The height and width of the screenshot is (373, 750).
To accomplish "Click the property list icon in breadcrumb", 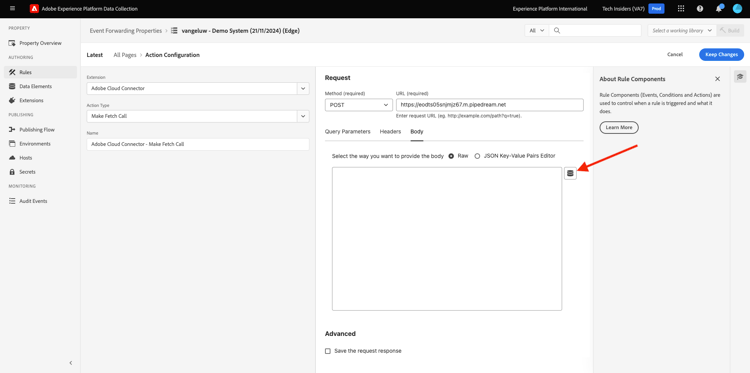I will (174, 30).
